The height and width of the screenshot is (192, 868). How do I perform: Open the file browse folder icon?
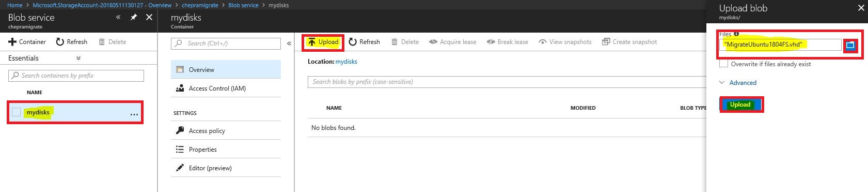pyautogui.click(x=850, y=46)
